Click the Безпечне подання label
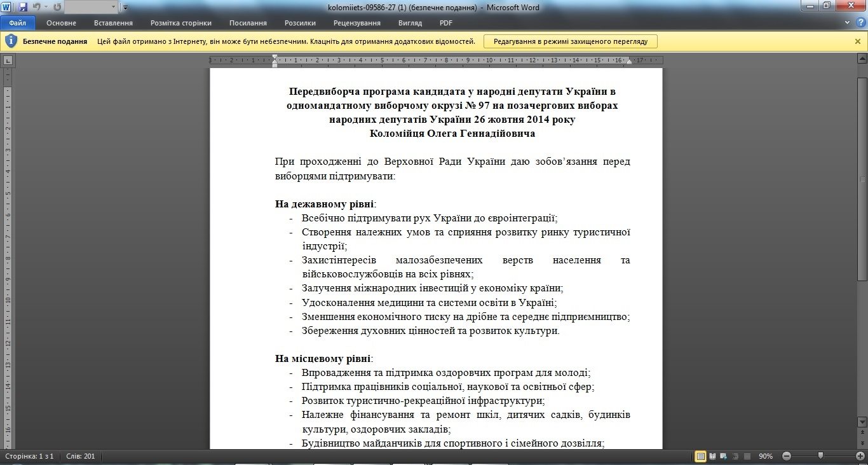Viewport: 868px width, 465px height. (x=55, y=41)
